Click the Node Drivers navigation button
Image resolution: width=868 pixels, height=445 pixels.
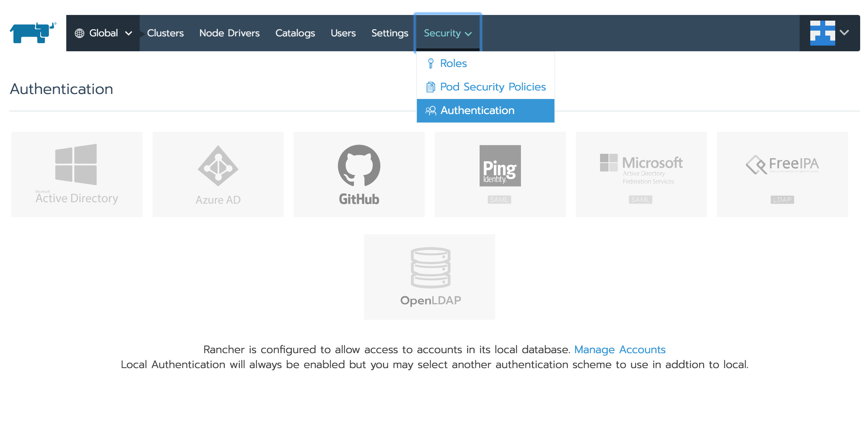point(229,33)
